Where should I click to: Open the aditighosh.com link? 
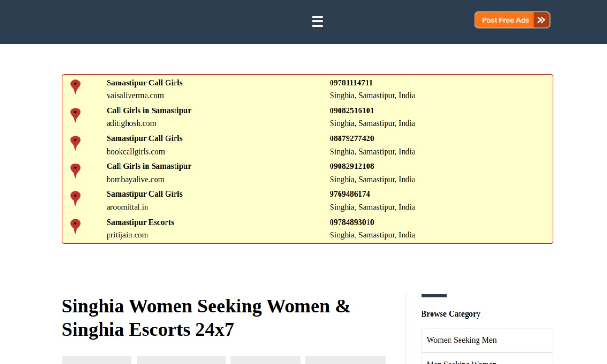coord(131,123)
